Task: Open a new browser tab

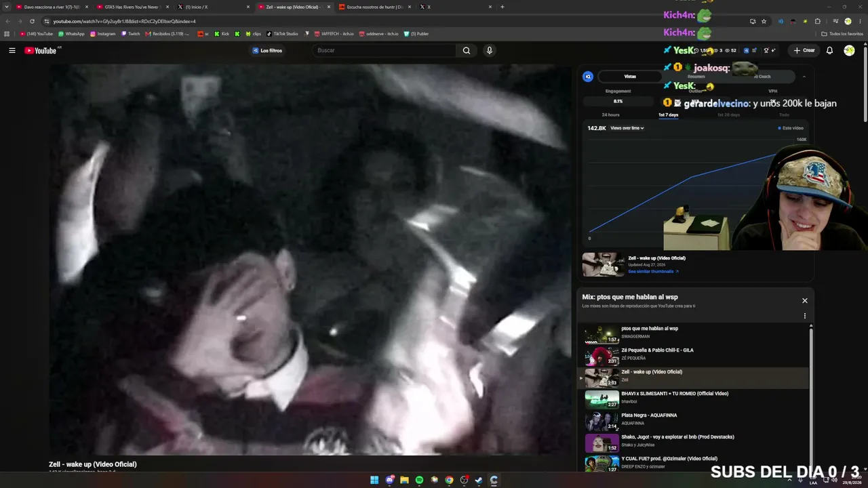Action: (x=502, y=7)
